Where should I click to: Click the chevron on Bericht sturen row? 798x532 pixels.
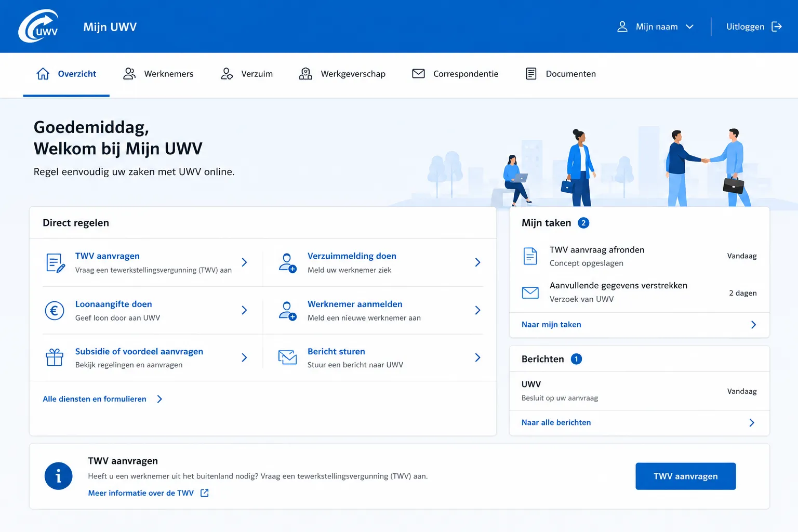(x=477, y=357)
